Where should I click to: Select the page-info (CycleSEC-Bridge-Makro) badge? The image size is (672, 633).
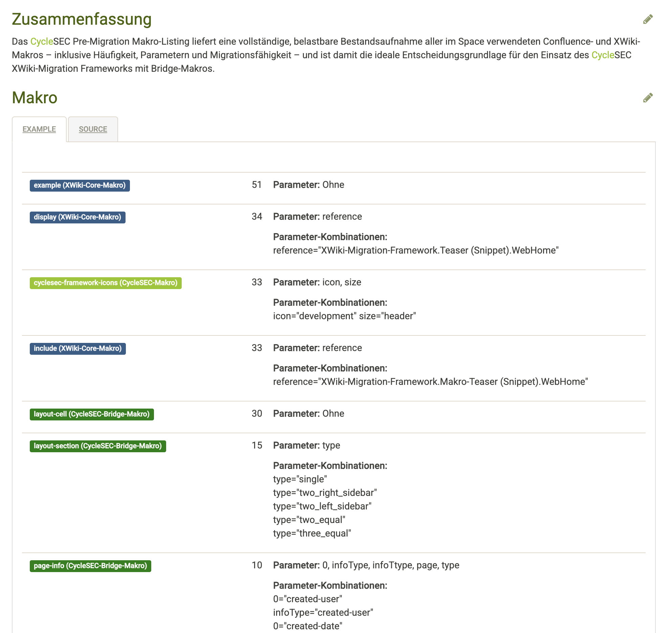[x=90, y=566]
